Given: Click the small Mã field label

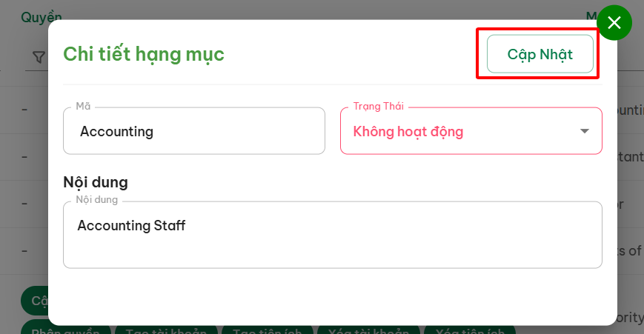Looking at the screenshot, I should pos(83,107).
